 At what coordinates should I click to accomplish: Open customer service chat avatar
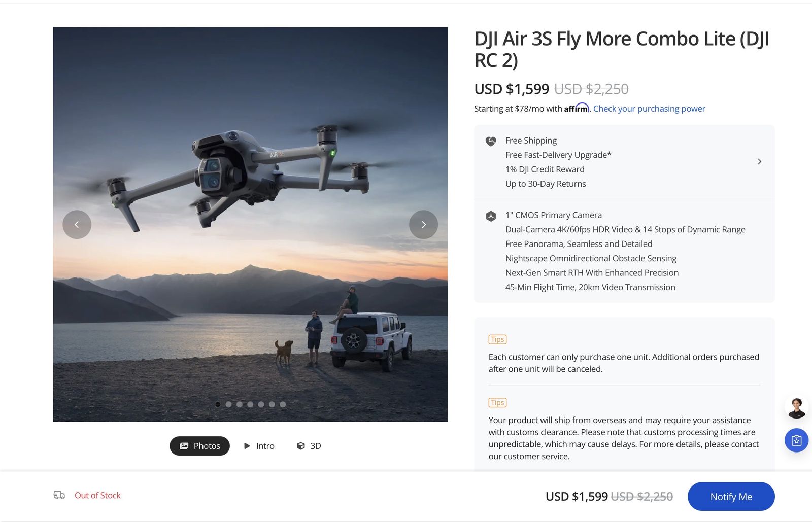[796, 407]
